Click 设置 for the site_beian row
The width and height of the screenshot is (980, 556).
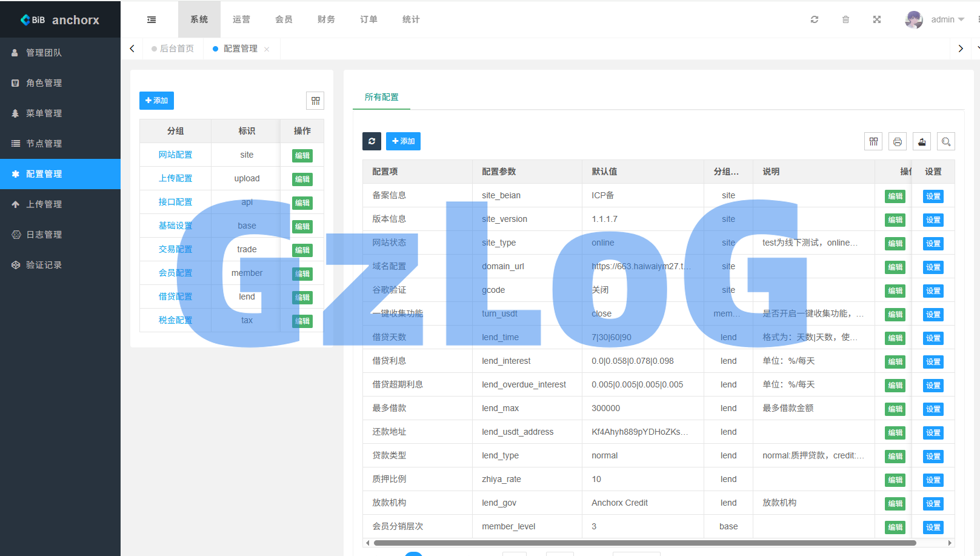pos(933,196)
